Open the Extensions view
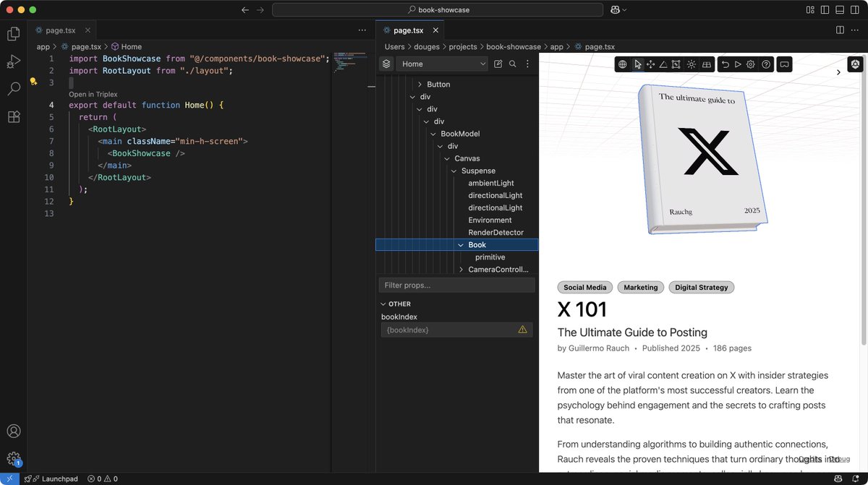This screenshot has height=485, width=868. click(x=13, y=117)
